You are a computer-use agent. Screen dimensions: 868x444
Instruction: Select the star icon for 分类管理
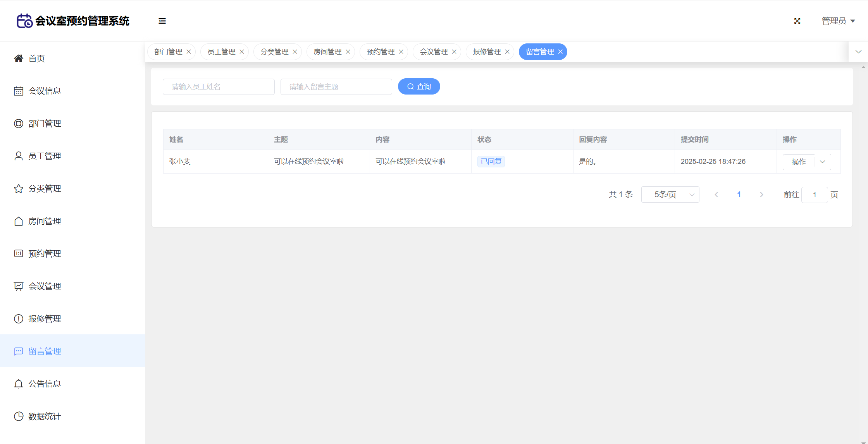pyautogui.click(x=19, y=189)
